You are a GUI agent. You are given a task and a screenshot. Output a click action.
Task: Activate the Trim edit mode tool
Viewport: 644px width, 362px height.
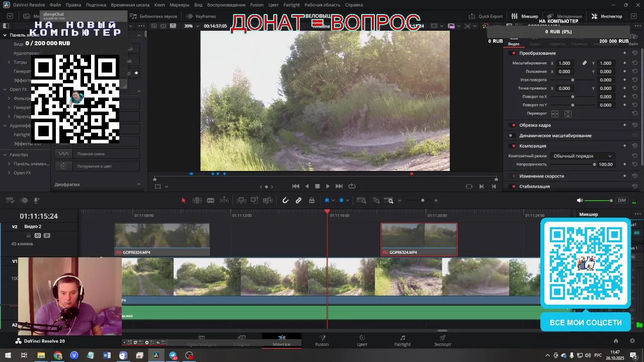pyautogui.click(x=197, y=200)
